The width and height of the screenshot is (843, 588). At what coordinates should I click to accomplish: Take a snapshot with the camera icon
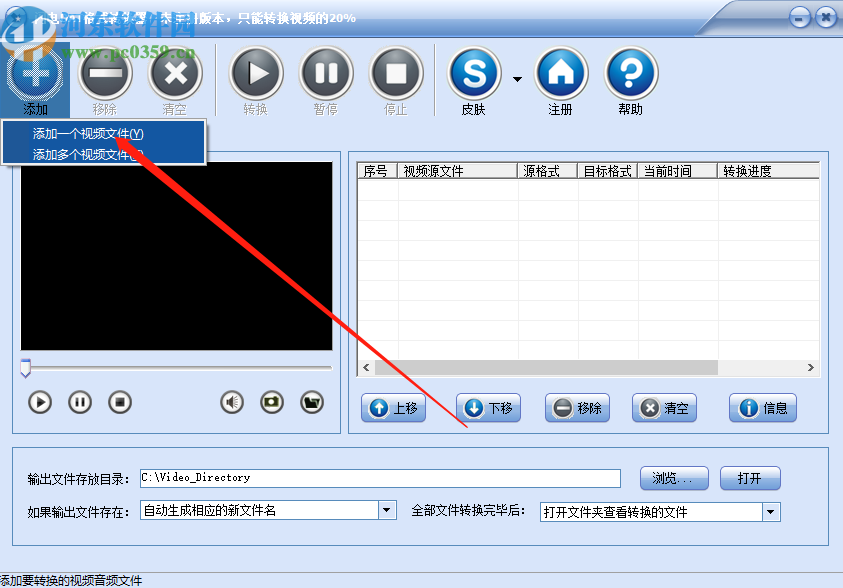coord(272,402)
